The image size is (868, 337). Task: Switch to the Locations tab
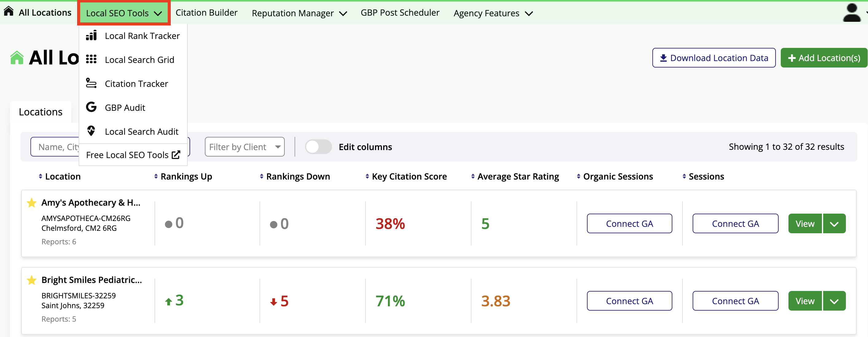coord(41,111)
